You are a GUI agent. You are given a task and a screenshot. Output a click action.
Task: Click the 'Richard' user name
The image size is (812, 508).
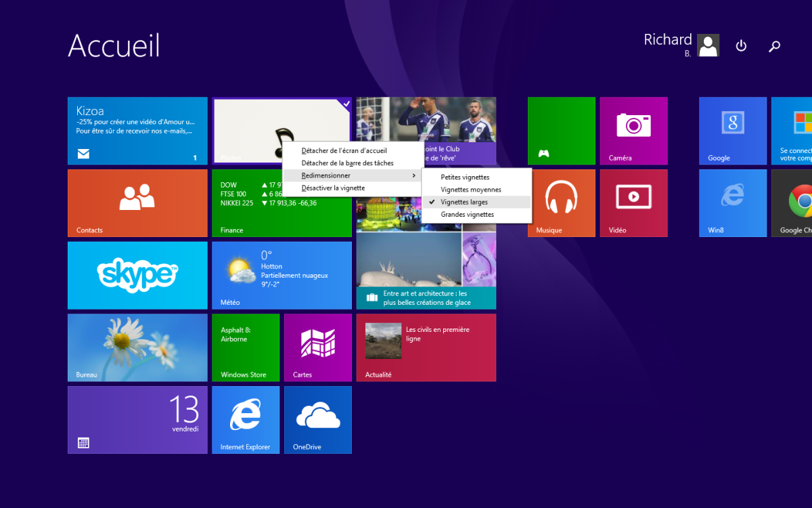(x=668, y=40)
